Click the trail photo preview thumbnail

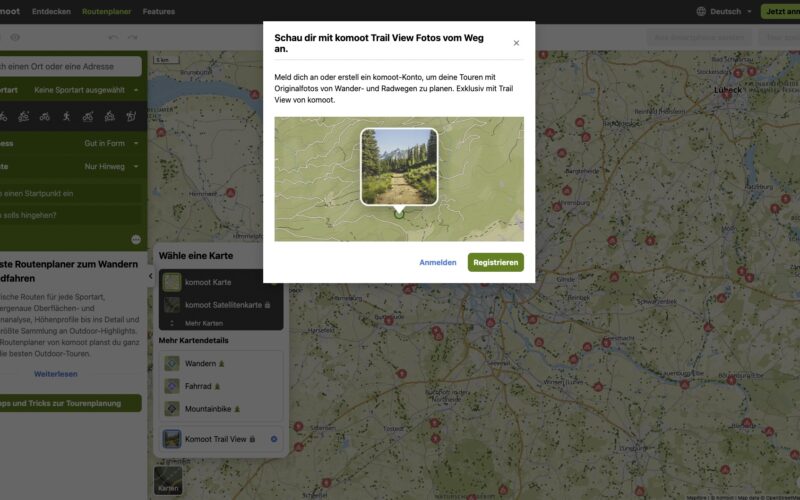pyautogui.click(x=399, y=166)
